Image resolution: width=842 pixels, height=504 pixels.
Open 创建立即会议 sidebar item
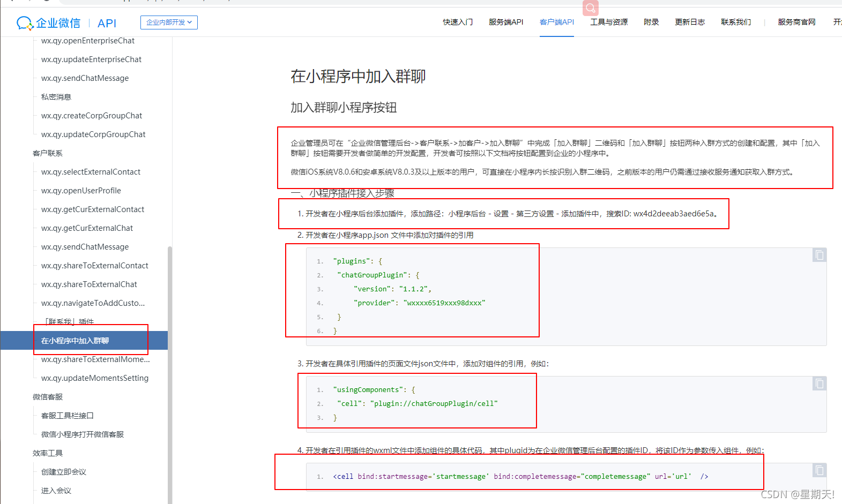pos(64,472)
